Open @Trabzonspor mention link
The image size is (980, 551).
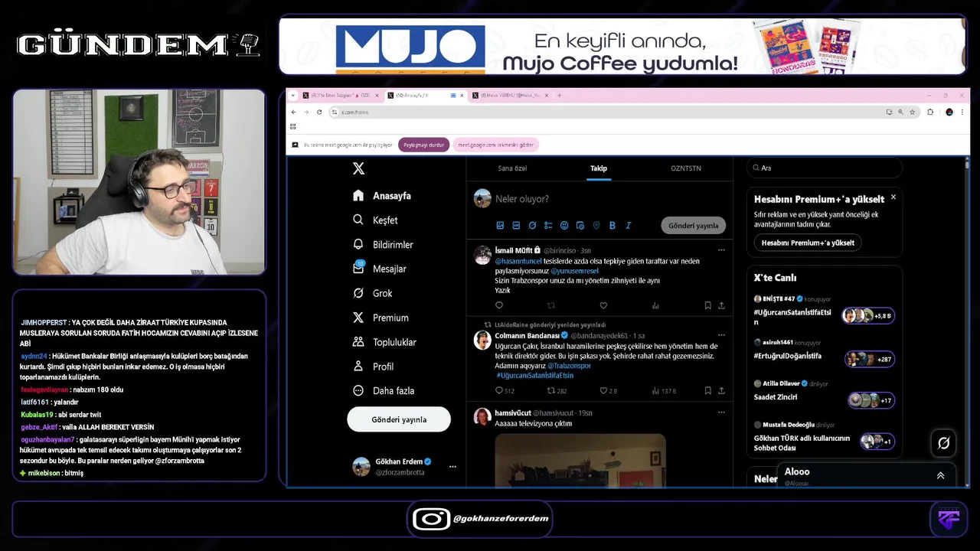pyautogui.click(x=569, y=366)
